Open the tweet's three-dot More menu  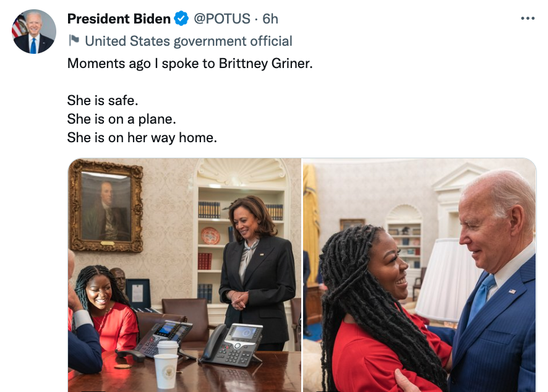click(x=527, y=19)
